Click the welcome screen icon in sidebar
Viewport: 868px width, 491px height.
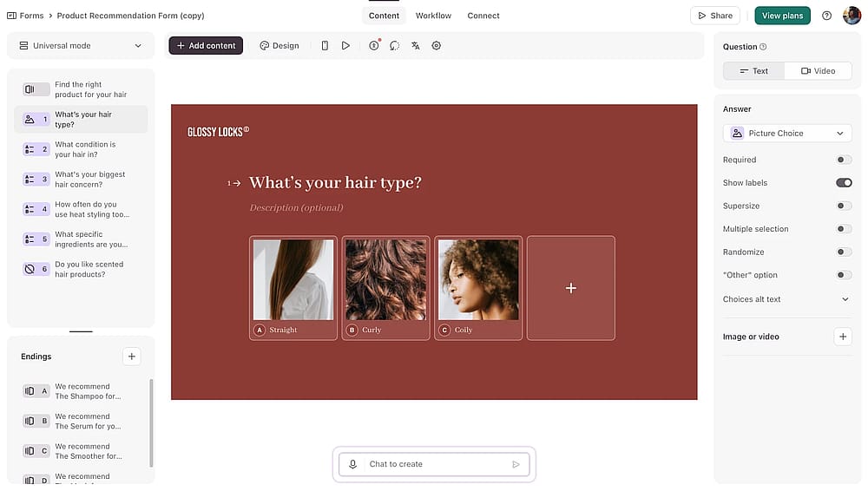pyautogui.click(x=36, y=89)
